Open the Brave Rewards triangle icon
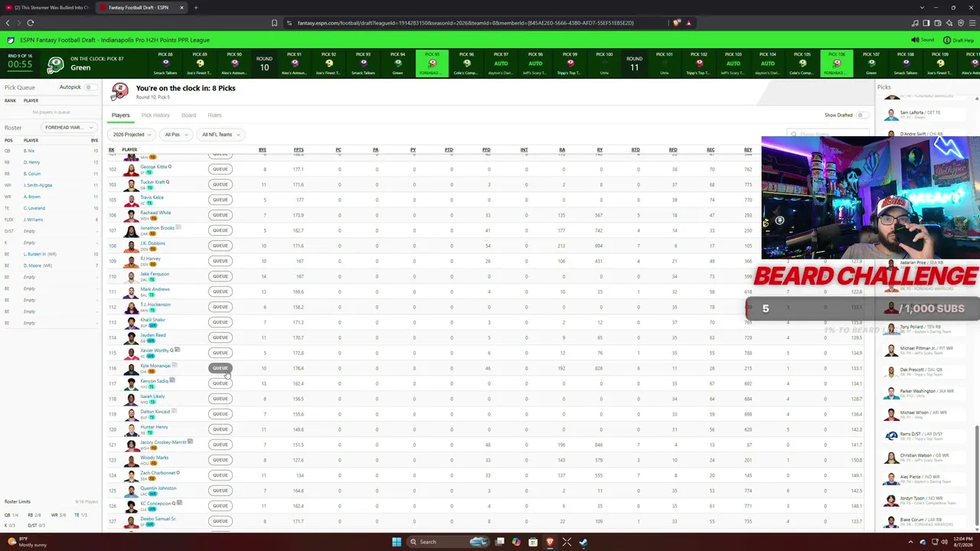This screenshot has width=980, height=551. (x=689, y=23)
